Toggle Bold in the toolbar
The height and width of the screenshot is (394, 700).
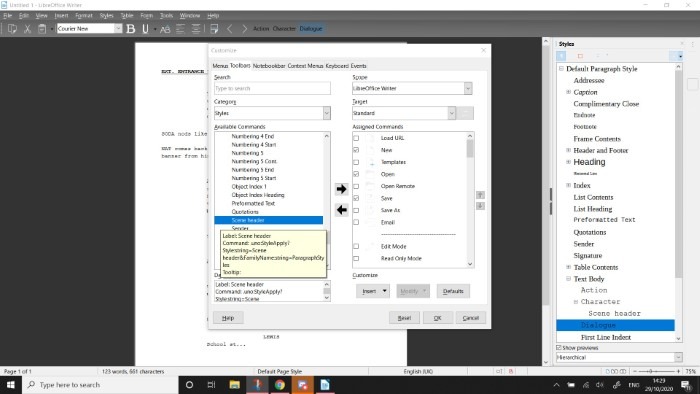point(130,29)
